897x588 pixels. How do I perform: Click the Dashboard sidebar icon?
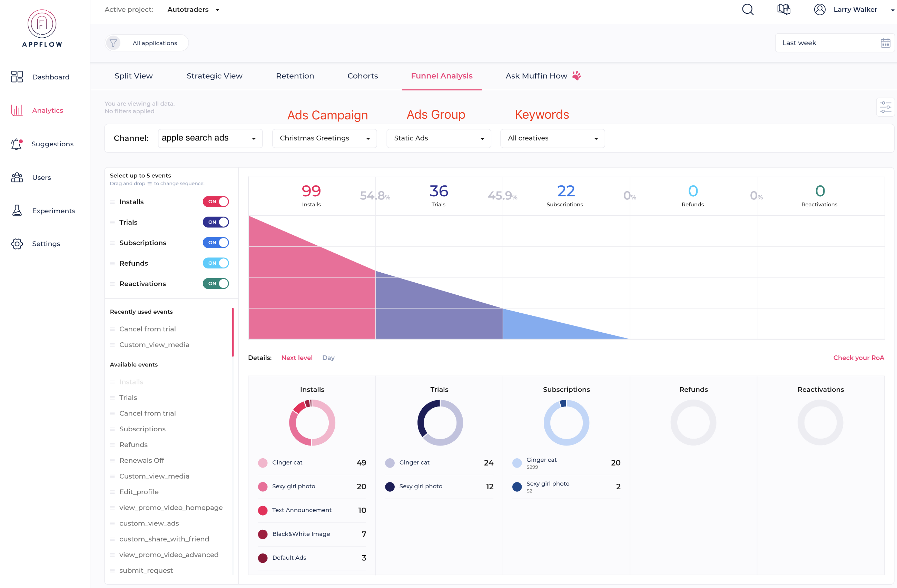click(17, 77)
